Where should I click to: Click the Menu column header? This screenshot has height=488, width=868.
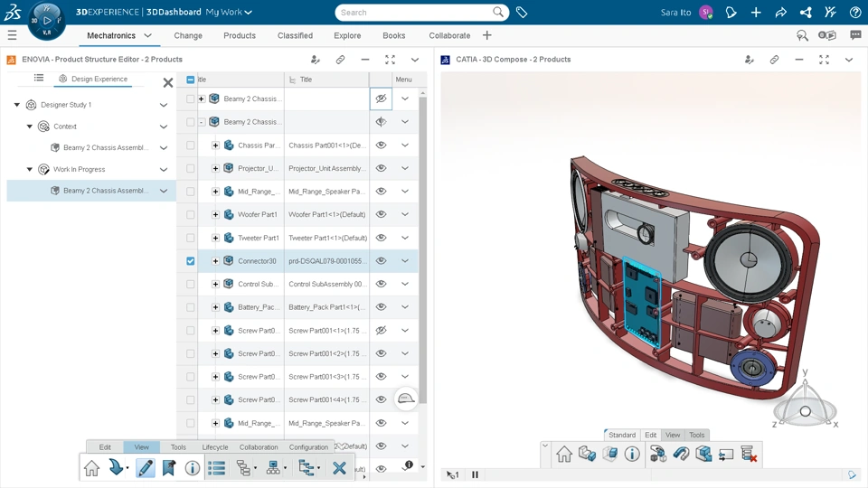(x=403, y=80)
